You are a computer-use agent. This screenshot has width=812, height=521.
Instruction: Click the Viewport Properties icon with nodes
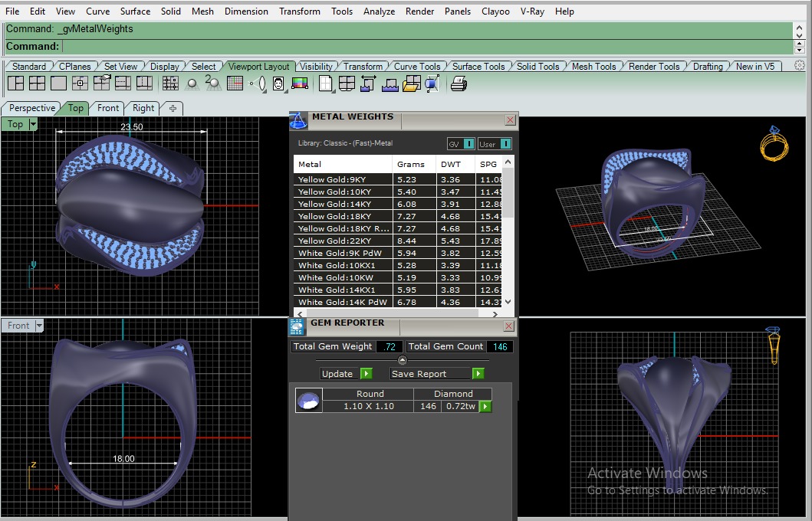click(x=170, y=84)
